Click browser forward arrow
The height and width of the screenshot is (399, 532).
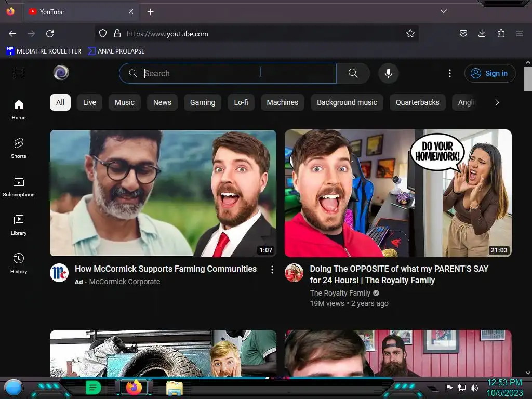coord(31,34)
